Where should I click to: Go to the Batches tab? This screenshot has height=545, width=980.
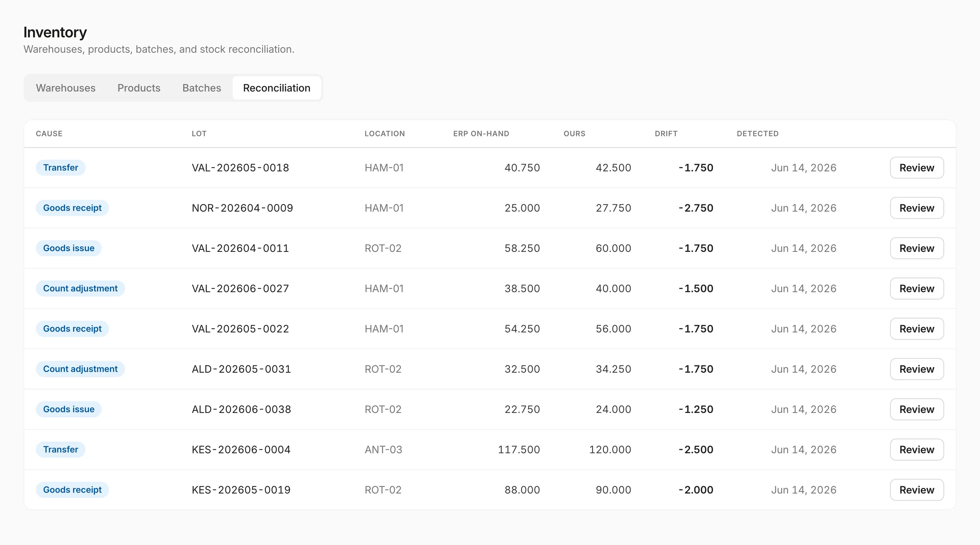[202, 88]
